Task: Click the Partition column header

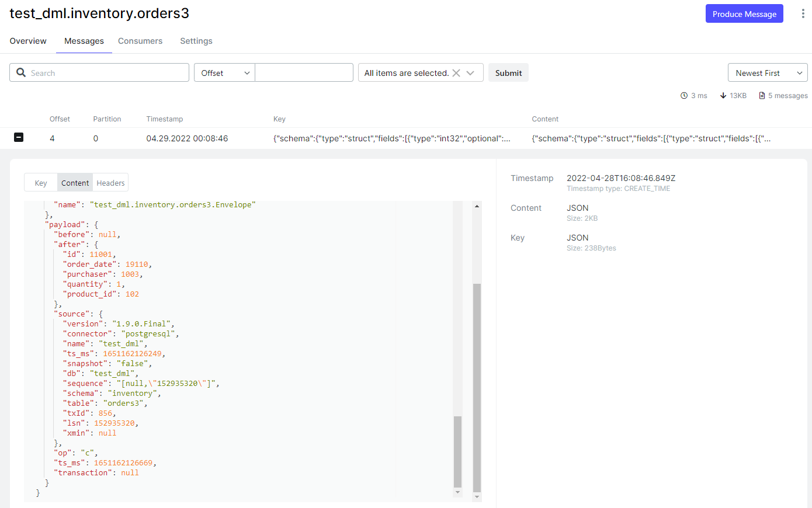Action: coord(107,119)
